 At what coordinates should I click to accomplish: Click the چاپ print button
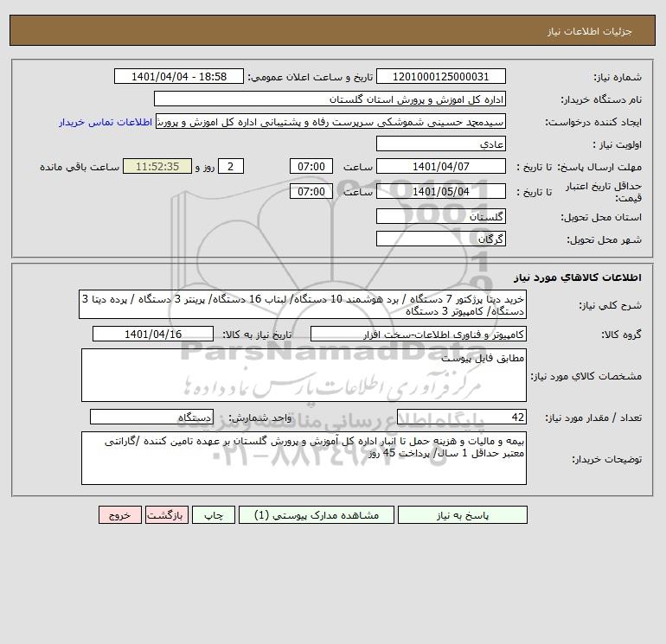point(214,515)
